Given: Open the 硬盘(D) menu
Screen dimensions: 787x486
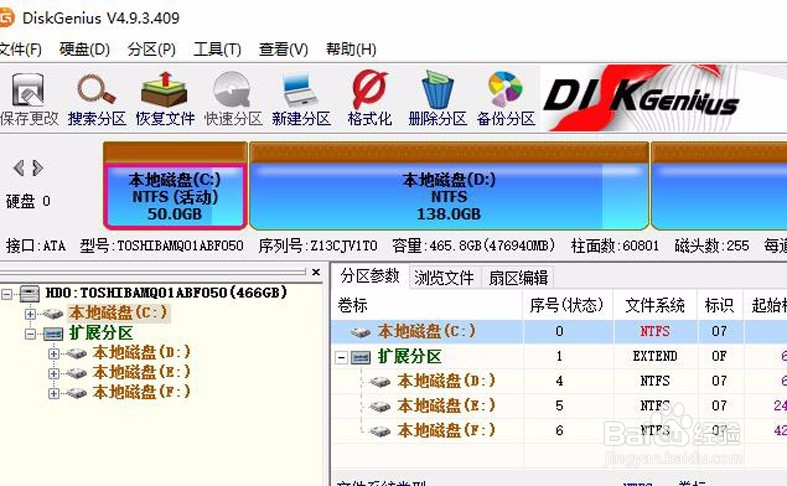Looking at the screenshot, I should tap(84, 50).
